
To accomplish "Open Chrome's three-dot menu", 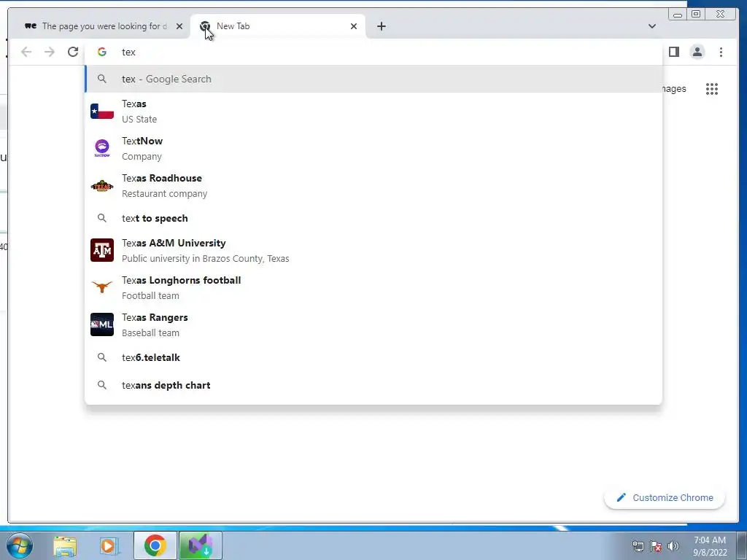I will pos(721,52).
